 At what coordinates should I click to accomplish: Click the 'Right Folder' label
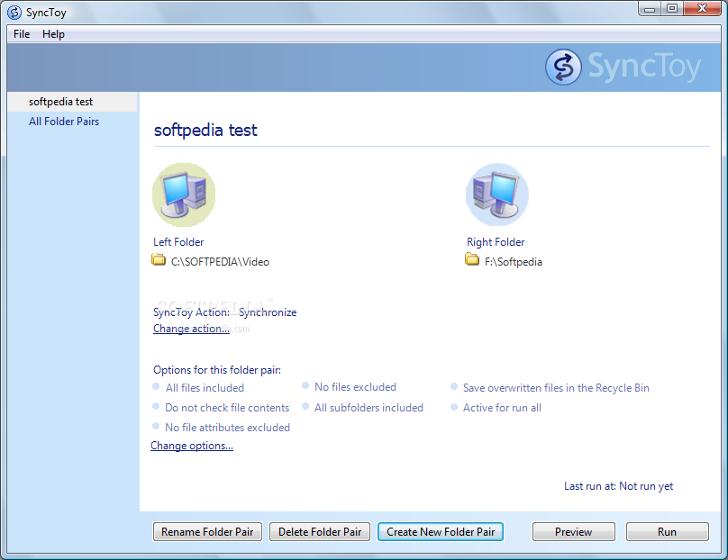(496, 242)
